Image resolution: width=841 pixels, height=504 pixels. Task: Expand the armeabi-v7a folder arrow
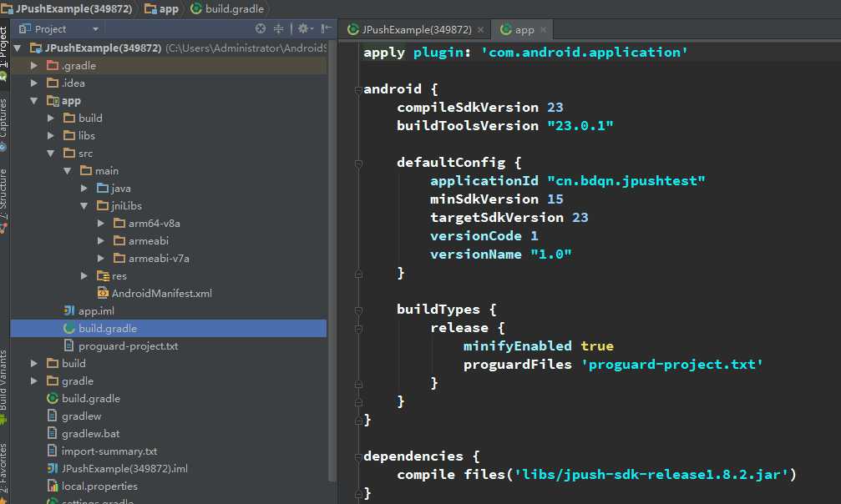[101, 259]
